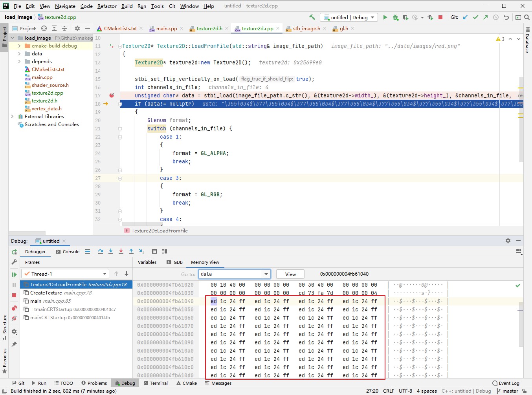The image size is (532, 395).
Task: Open the Terminal tool window button
Action: [156, 383]
